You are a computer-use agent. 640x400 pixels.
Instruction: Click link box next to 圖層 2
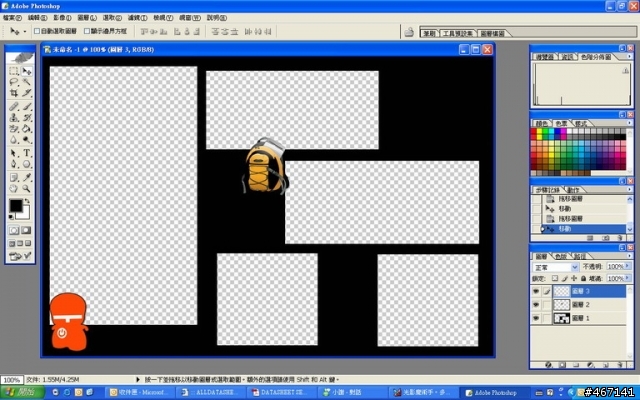tap(547, 305)
